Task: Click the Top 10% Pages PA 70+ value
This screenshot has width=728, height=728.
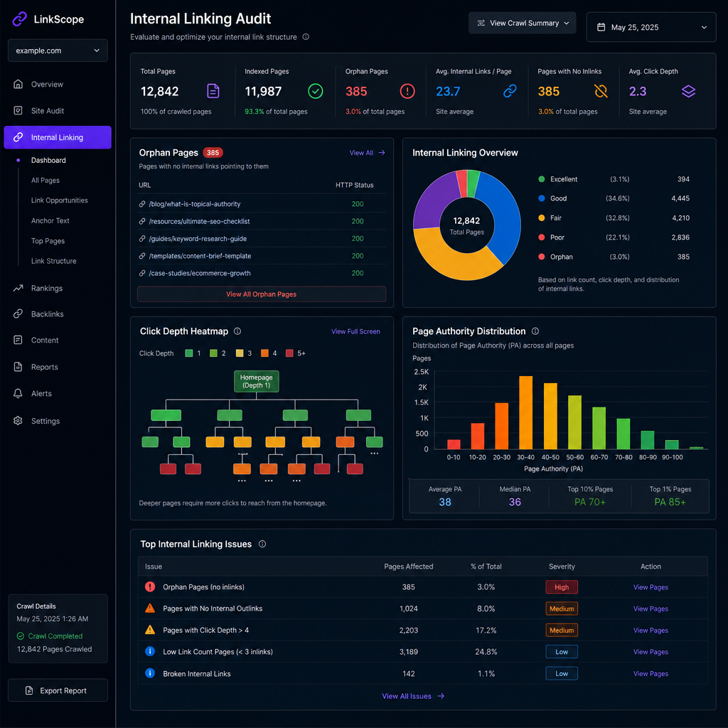Action: tap(589, 501)
